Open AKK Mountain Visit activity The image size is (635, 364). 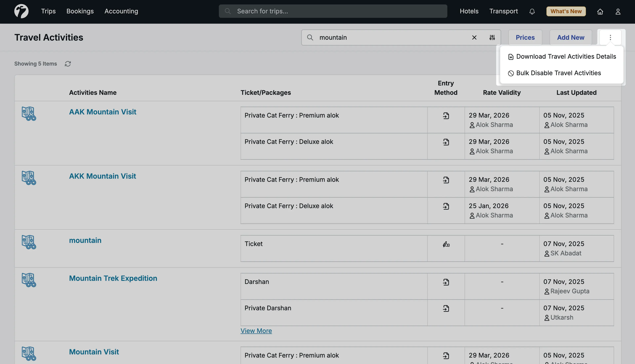tap(102, 176)
